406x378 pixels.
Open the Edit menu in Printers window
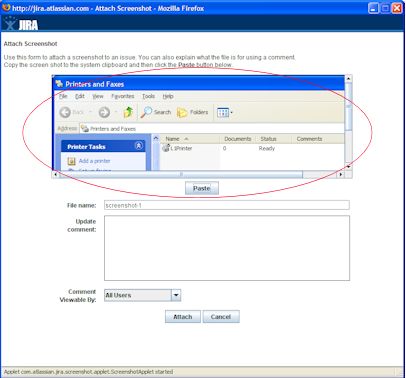click(x=80, y=96)
